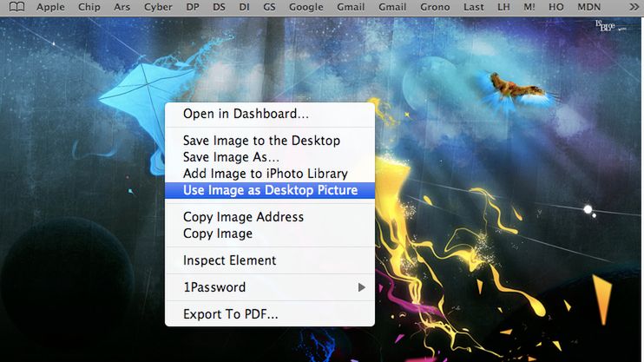Show hidden bookmarks with the double-chevron
The width and height of the screenshot is (644, 362).
(x=634, y=7)
